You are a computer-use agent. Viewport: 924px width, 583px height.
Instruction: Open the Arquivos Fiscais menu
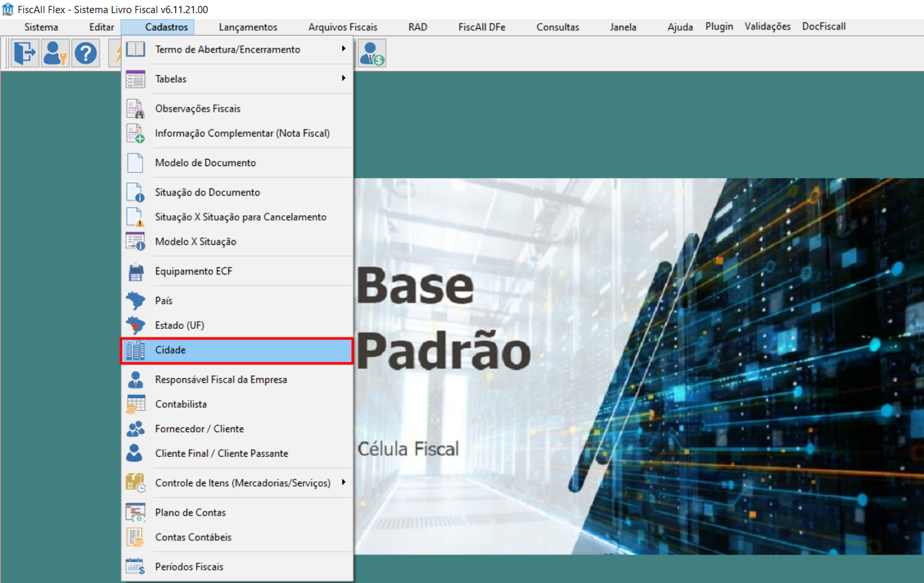pos(343,27)
